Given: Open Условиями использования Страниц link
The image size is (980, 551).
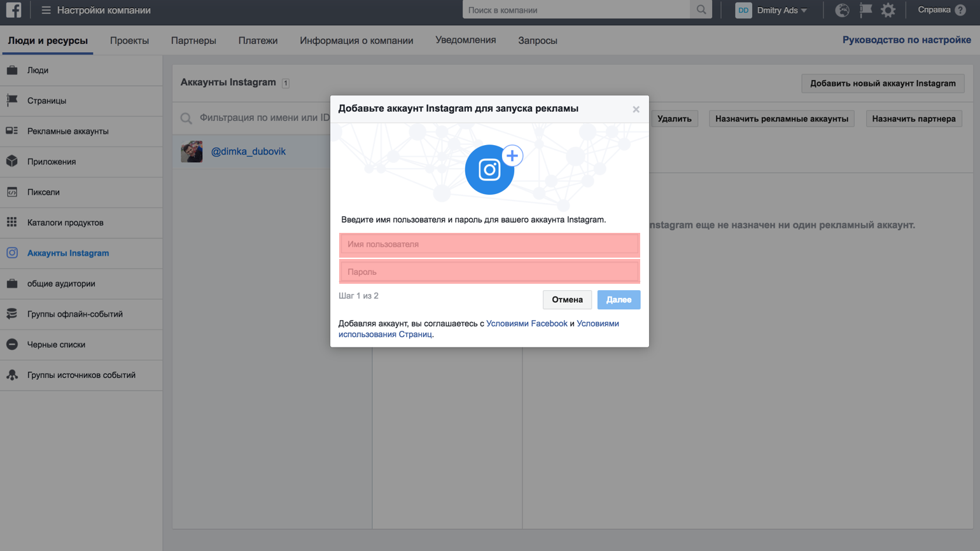Looking at the screenshot, I should [479, 329].
